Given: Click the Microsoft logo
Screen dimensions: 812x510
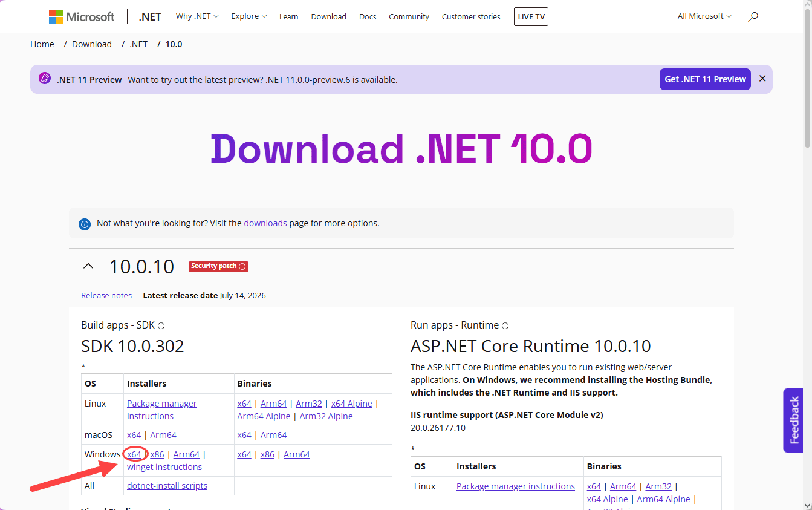Looking at the screenshot, I should click(82, 16).
